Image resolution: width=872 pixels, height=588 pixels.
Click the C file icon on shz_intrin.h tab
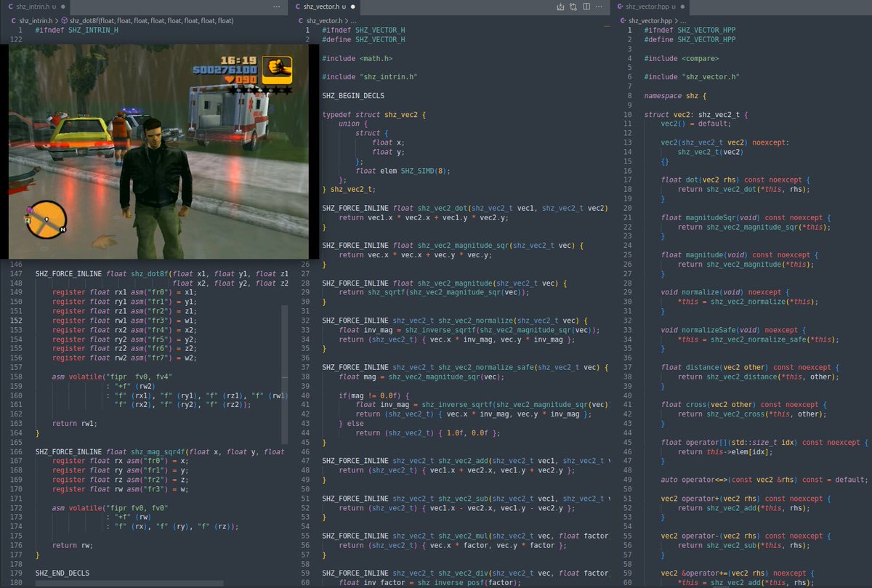tap(10, 7)
